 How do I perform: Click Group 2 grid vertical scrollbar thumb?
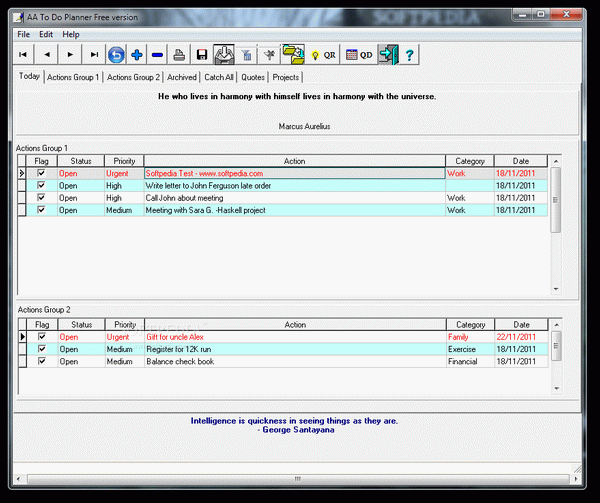click(x=556, y=346)
